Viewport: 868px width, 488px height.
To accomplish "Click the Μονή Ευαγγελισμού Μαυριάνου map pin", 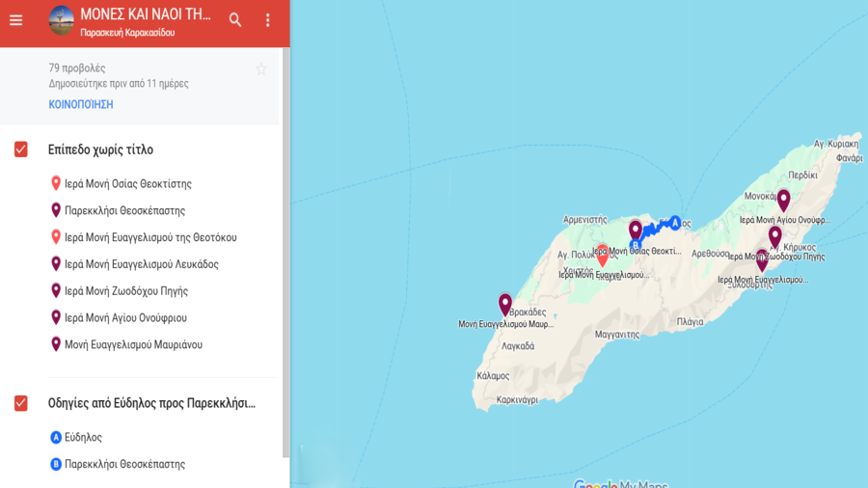I will (x=504, y=304).
